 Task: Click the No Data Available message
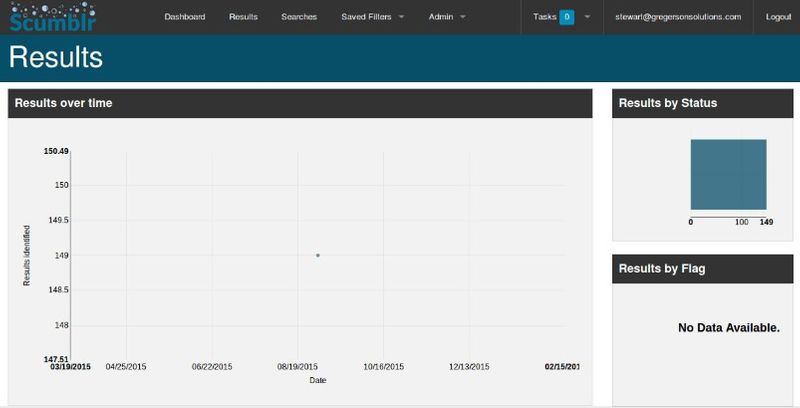[728, 328]
